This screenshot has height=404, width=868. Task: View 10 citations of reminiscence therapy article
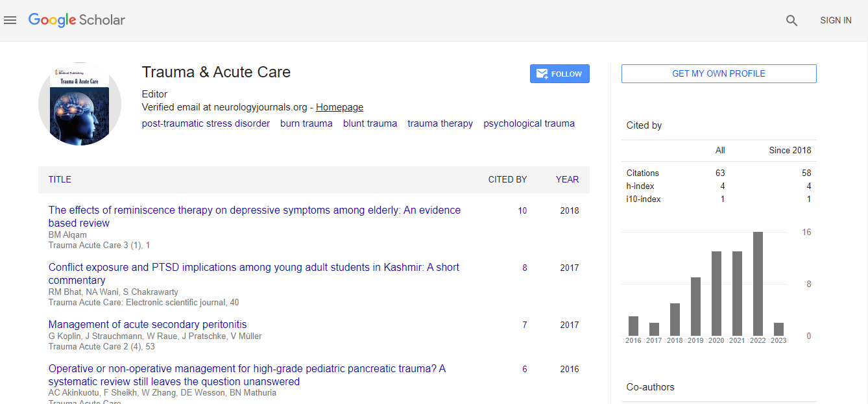[x=522, y=210]
